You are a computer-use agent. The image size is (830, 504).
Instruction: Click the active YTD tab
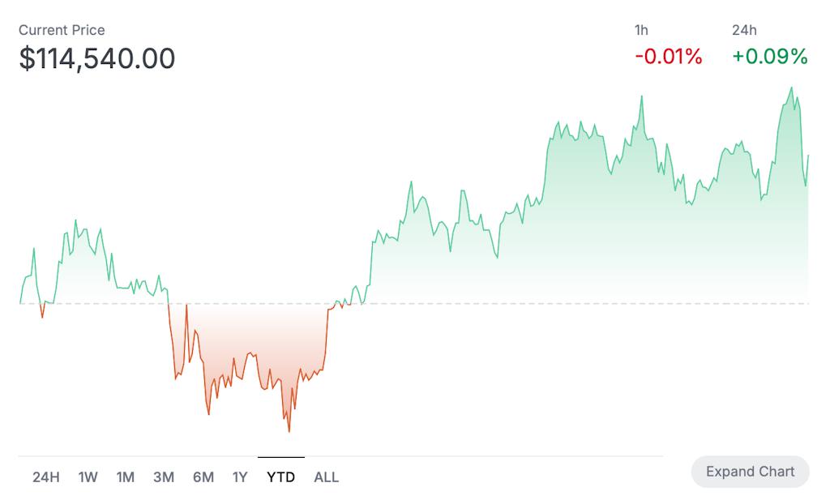281,477
